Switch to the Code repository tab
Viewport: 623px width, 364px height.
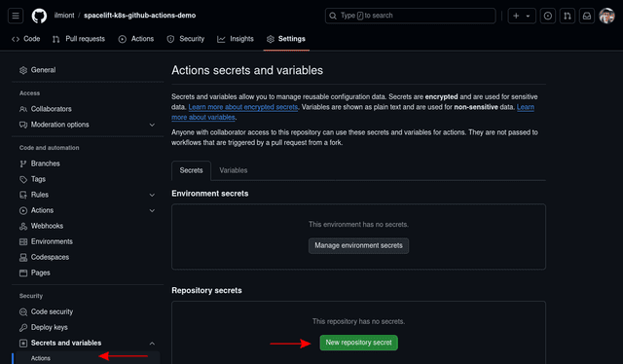tap(26, 39)
